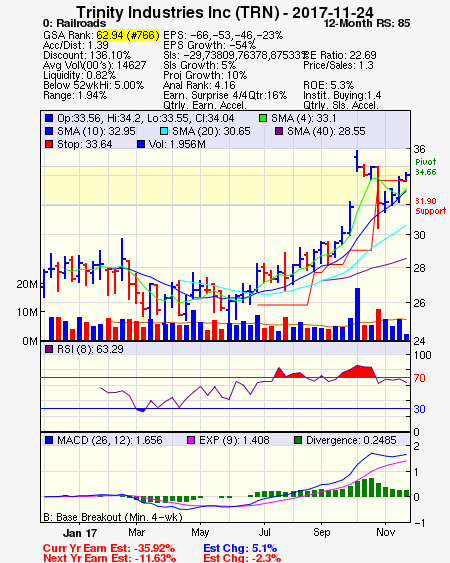Screen dimensions: 450x563
Task: Click the green SMA (4) legend swatch
Action: click(263, 118)
